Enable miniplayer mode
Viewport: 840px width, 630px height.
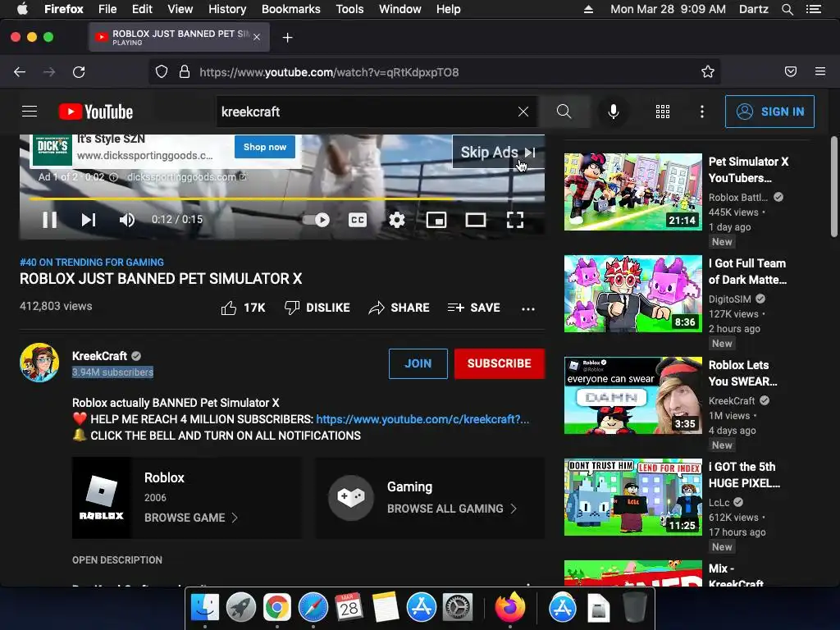tap(436, 220)
